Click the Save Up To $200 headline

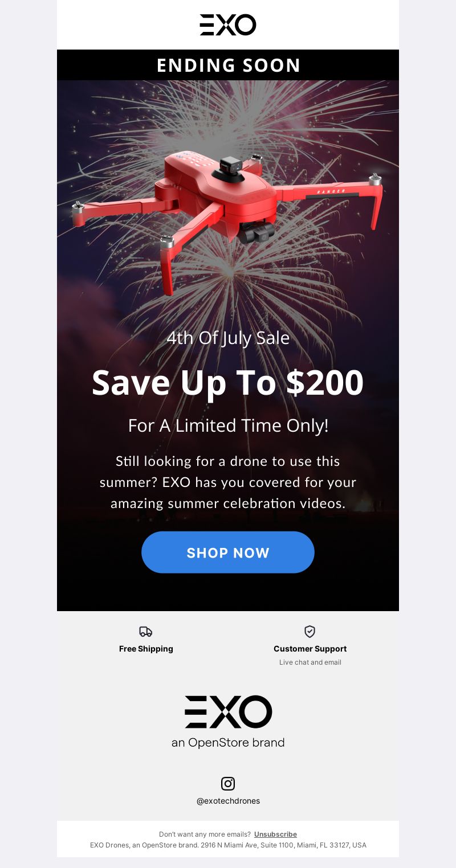click(x=228, y=382)
